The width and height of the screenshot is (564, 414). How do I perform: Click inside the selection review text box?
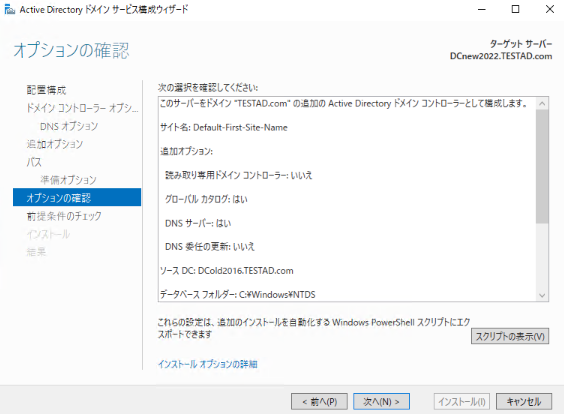click(347, 199)
